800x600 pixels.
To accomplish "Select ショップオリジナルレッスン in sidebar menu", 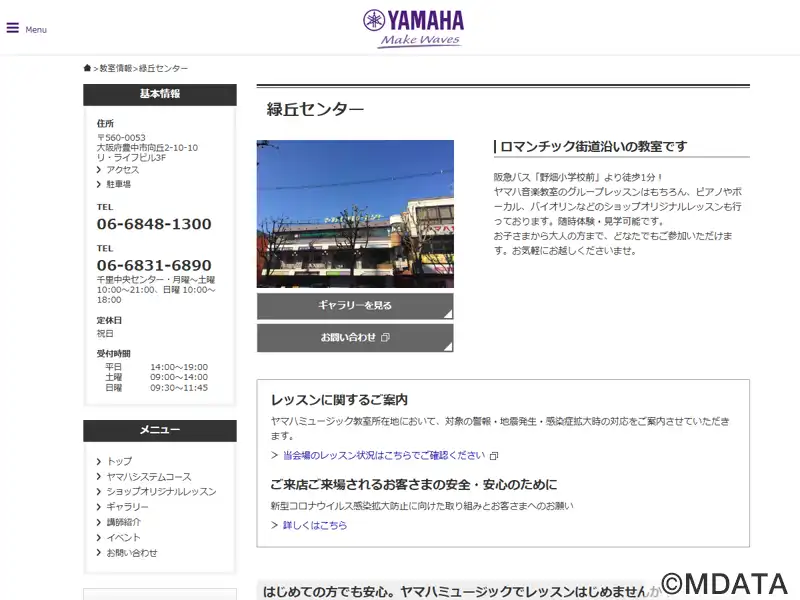I will (161, 492).
